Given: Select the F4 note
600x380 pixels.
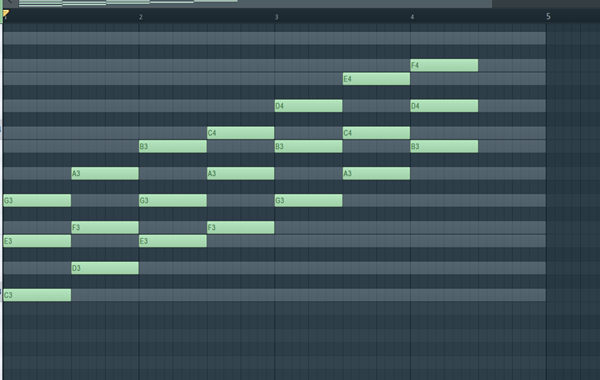Looking at the screenshot, I should [444, 65].
